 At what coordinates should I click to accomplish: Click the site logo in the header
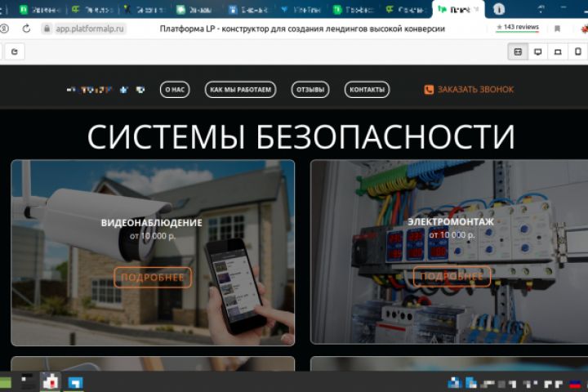tap(105, 90)
